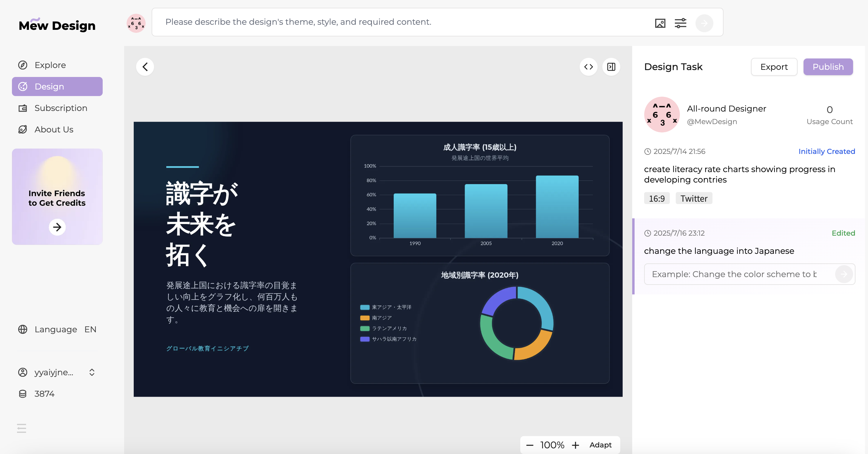Select the Design menu item

tap(57, 87)
